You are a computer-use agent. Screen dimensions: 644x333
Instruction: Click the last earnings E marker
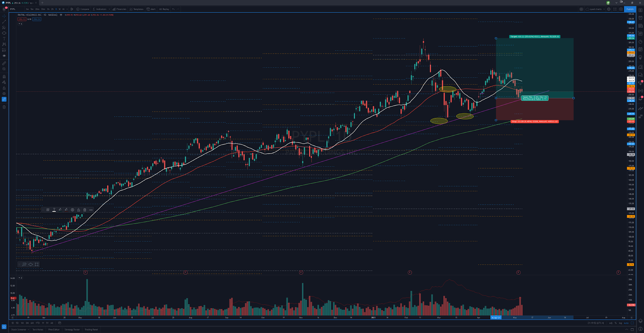[x=619, y=272]
